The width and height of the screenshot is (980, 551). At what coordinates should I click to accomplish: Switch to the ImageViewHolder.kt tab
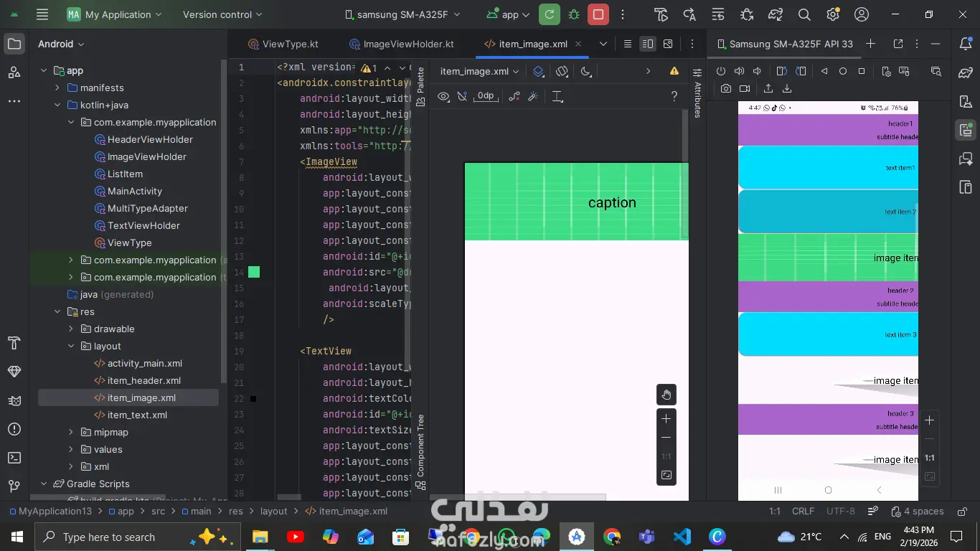point(408,44)
